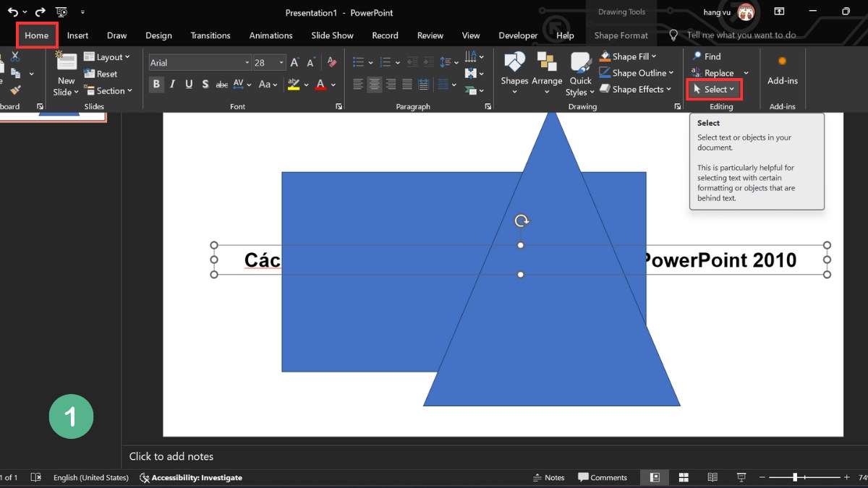The height and width of the screenshot is (488, 868).
Task: Open the Shape Fill dropdown
Action: pos(628,56)
